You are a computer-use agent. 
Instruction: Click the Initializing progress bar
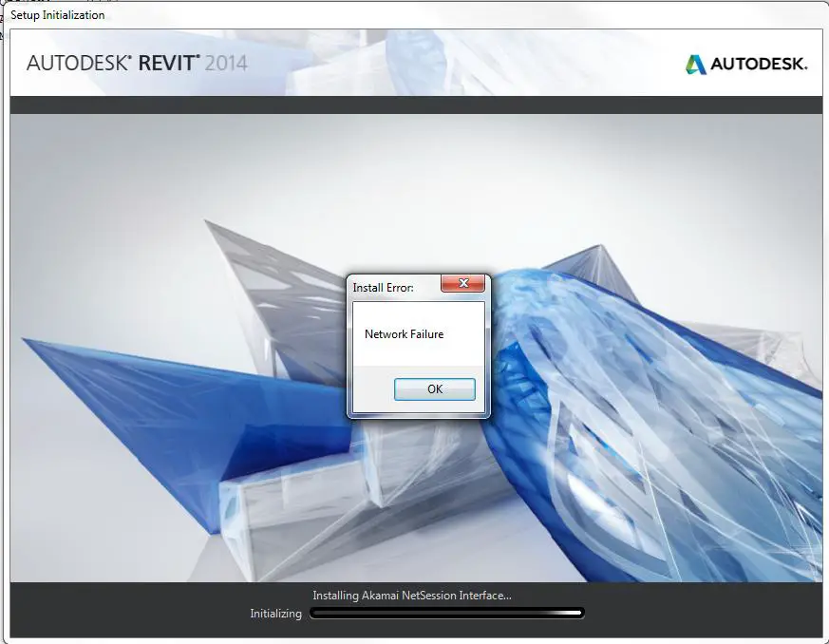[x=446, y=614]
